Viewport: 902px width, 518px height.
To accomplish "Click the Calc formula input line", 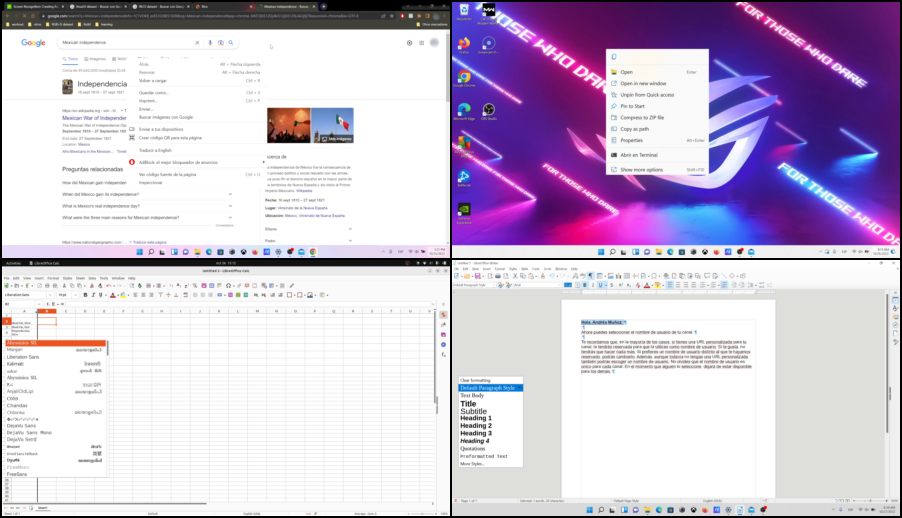I will 250,304.
